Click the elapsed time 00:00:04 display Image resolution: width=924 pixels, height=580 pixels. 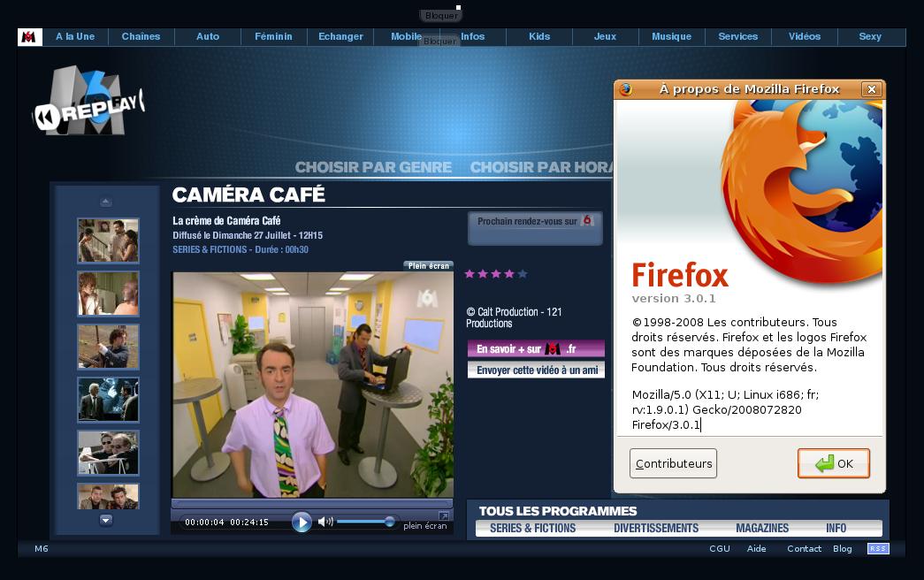pos(204,523)
